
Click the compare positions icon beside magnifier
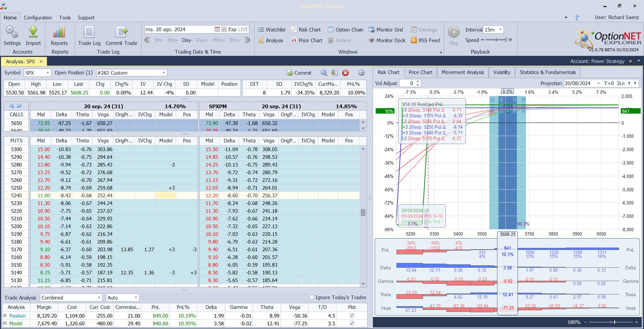coord(334,73)
